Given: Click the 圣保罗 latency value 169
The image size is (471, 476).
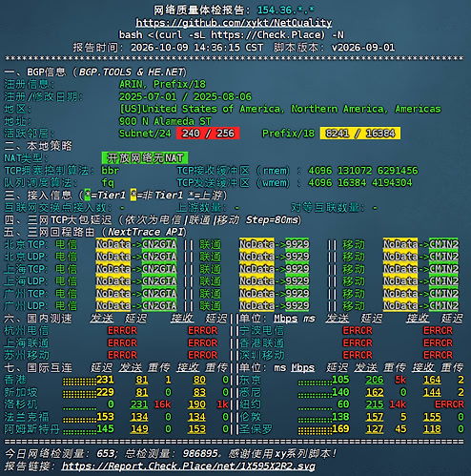Looking at the screenshot, I should point(340,429).
